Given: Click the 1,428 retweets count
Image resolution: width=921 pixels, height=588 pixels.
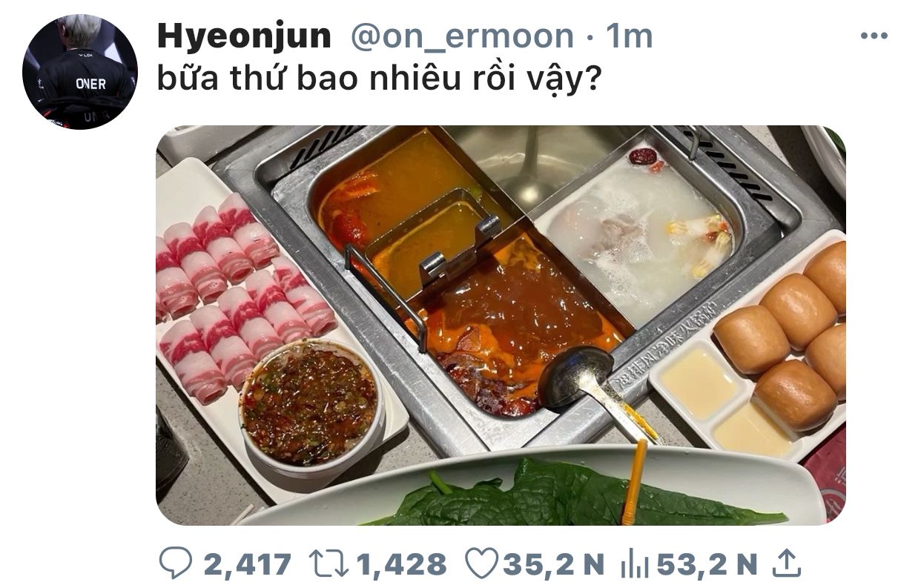Looking at the screenshot, I should [402, 565].
